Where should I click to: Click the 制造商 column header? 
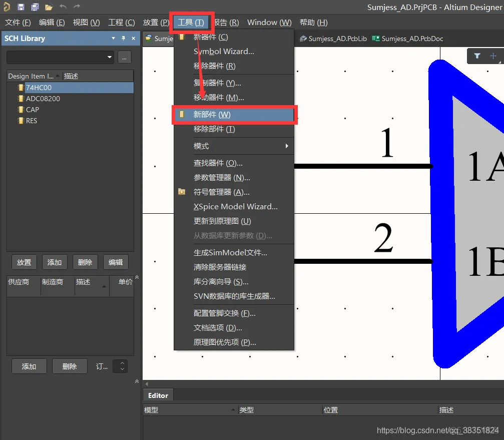click(58, 282)
